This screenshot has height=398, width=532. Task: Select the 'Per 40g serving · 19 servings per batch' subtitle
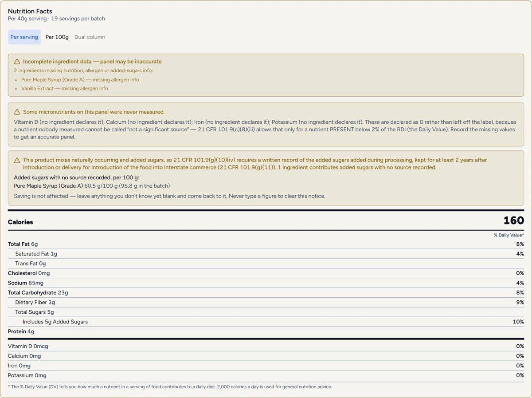[x=56, y=19]
